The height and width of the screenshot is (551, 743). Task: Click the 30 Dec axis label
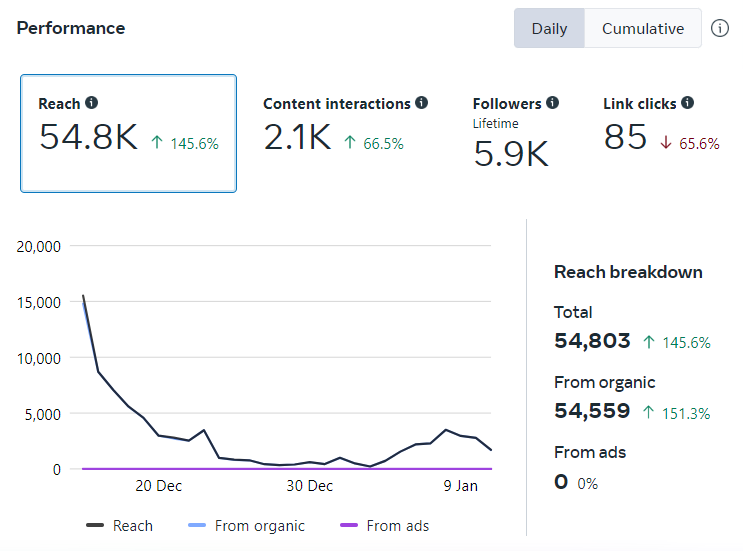(309, 486)
